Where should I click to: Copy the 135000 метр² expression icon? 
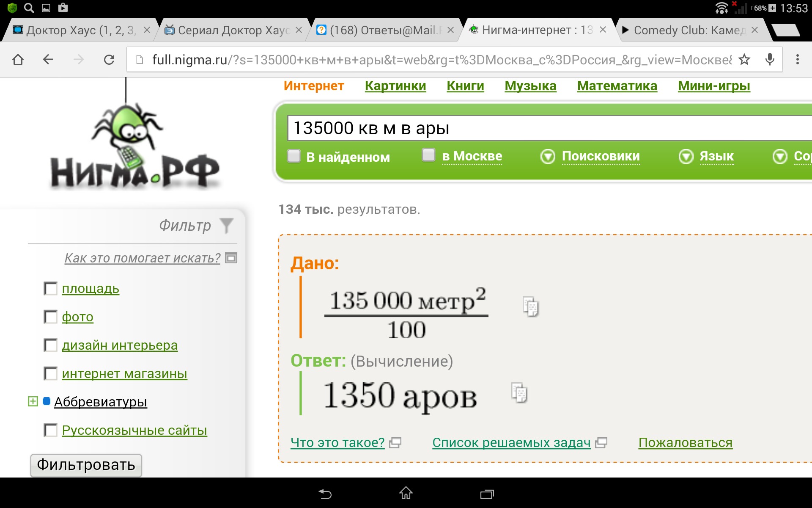pos(531,307)
